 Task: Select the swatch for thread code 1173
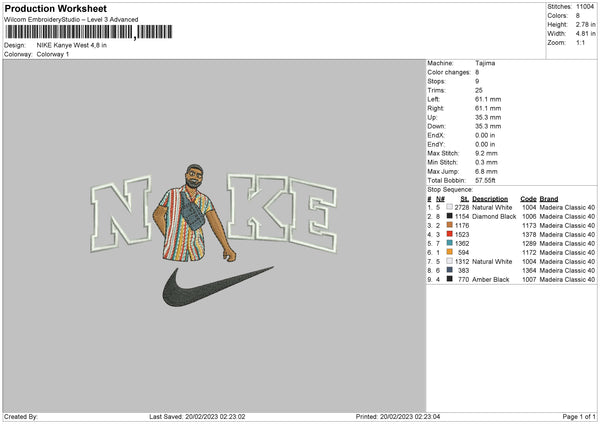(x=449, y=225)
